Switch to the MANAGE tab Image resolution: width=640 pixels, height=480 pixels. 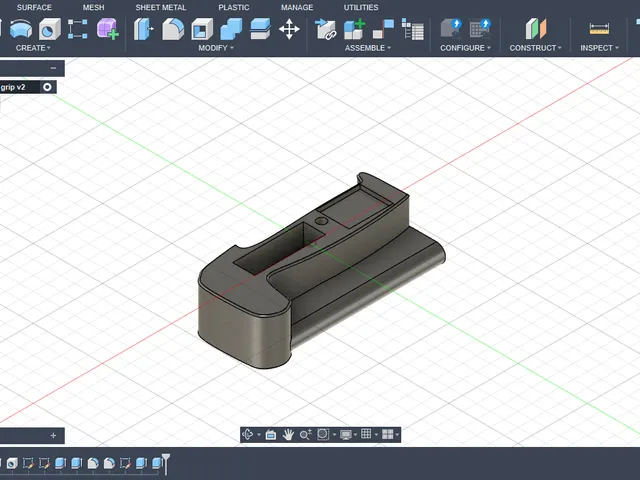point(297,7)
